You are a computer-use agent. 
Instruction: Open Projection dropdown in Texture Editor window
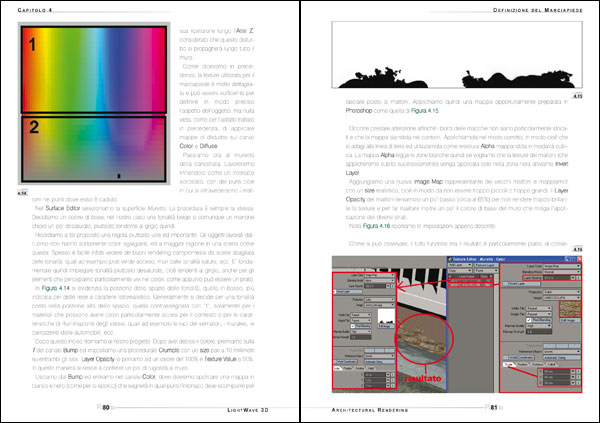tap(562, 292)
